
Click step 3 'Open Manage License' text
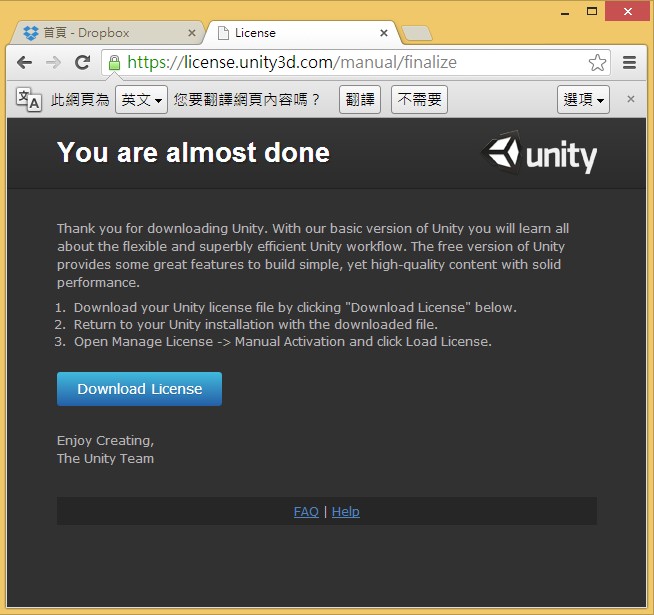pyautogui.click(x=283, y=342)
